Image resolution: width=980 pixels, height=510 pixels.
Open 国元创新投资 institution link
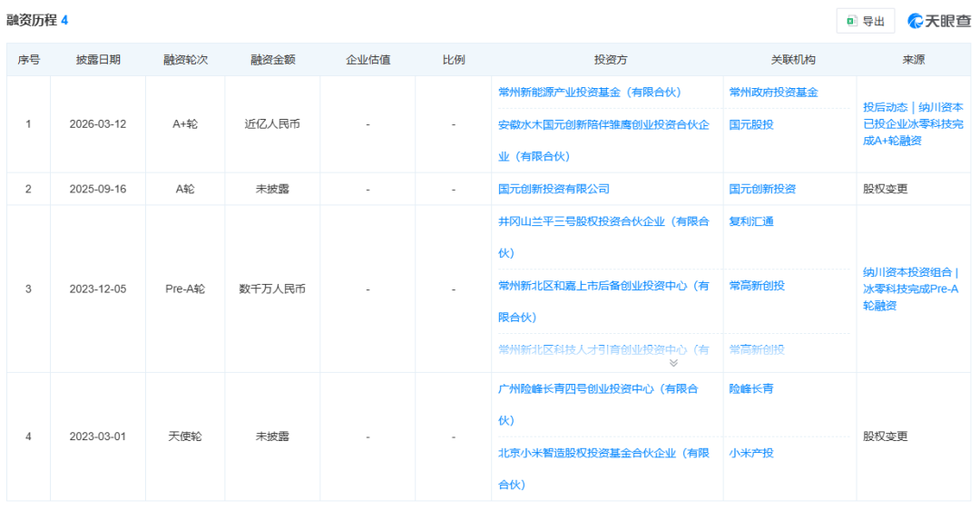762,189
